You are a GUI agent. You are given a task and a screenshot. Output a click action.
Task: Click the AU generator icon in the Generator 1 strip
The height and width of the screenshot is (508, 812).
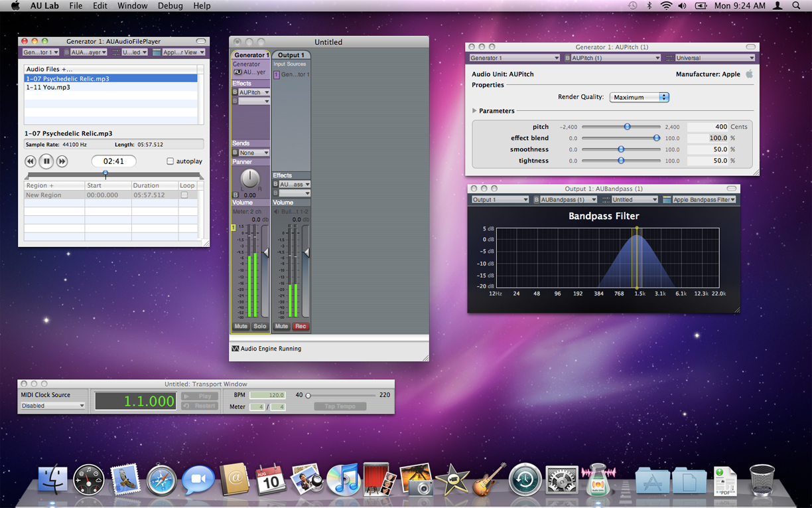pos(237,72)
